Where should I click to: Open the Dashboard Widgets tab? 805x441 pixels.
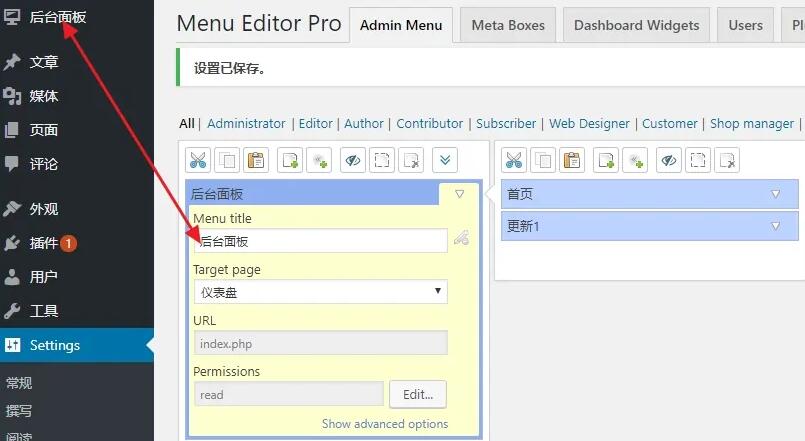[x=637, y=25]
